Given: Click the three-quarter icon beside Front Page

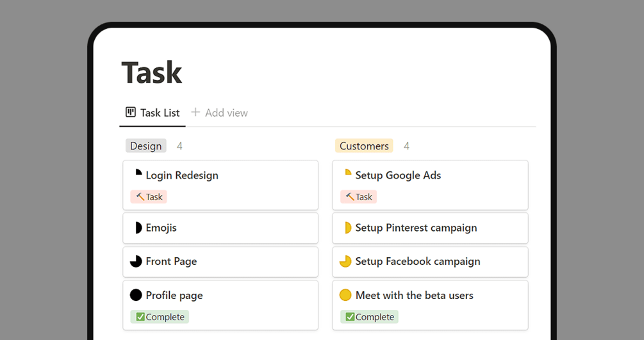Looking at the screenshot, I should click(x=136, y=262).
